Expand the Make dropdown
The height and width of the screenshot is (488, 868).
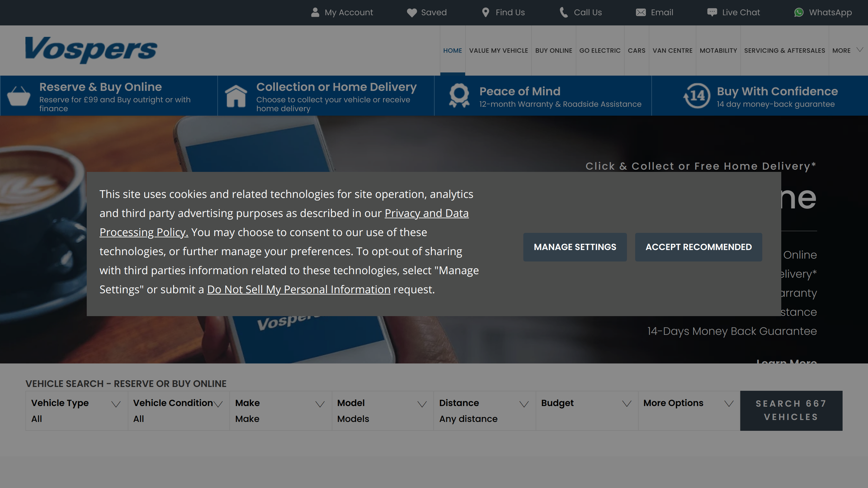coord(281,411)
